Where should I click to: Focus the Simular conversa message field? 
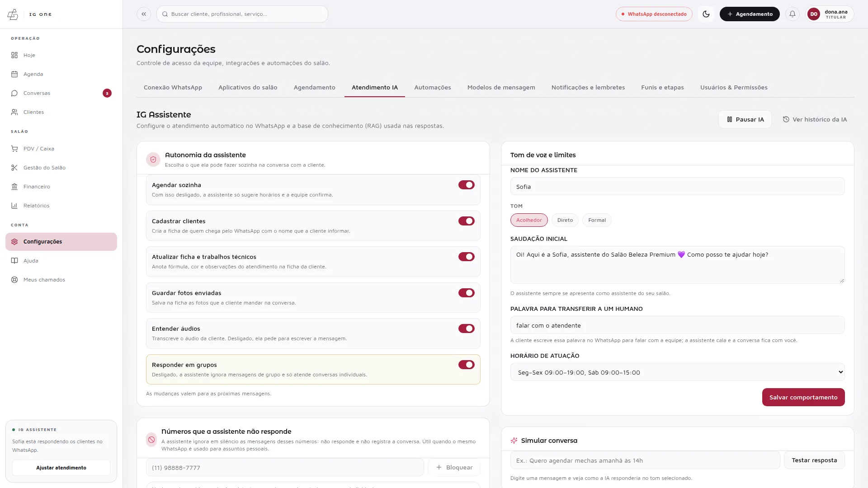pyautogui.click(x=645, y=460)
